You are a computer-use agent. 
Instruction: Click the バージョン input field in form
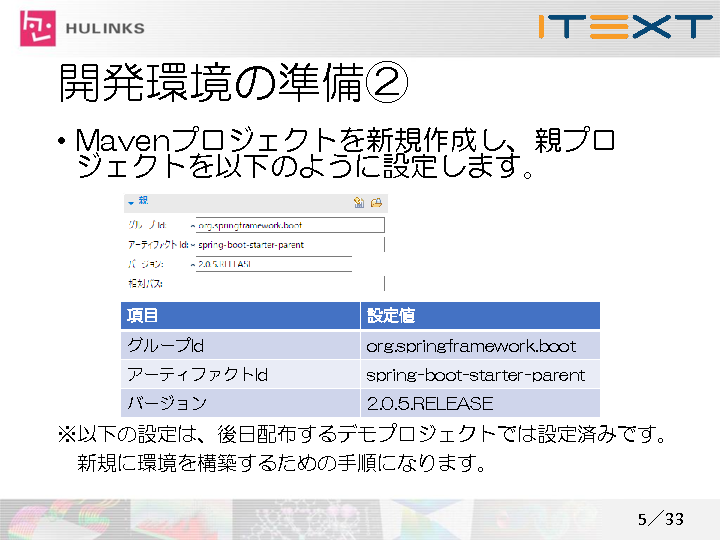tap(272, 264)
